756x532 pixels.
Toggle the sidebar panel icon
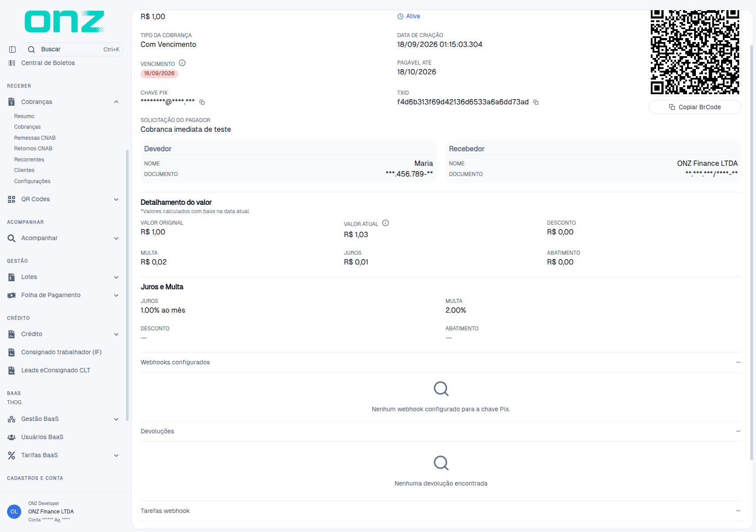click(x=12, y=50)
